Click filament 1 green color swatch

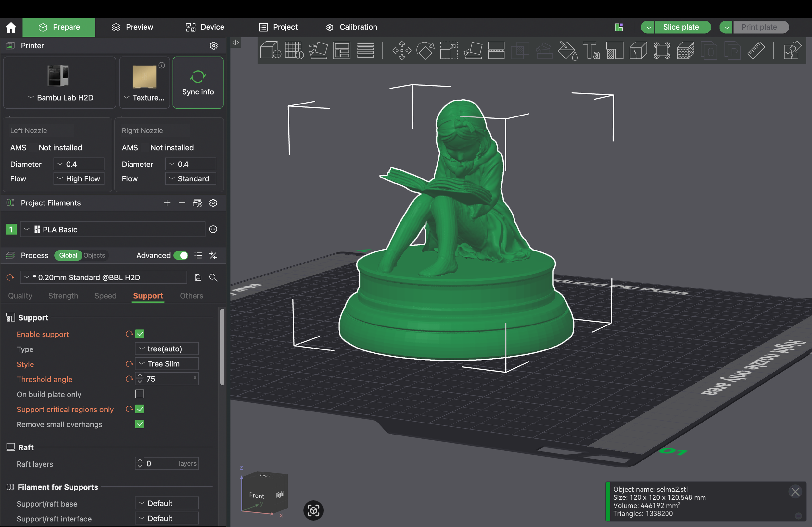(x=11, y=229)
